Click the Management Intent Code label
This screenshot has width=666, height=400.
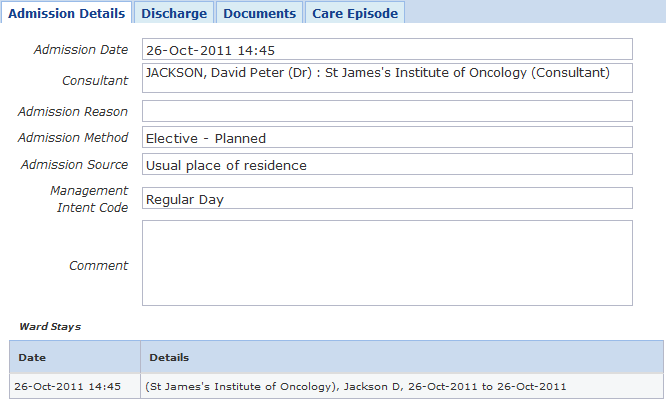point(89,199)
